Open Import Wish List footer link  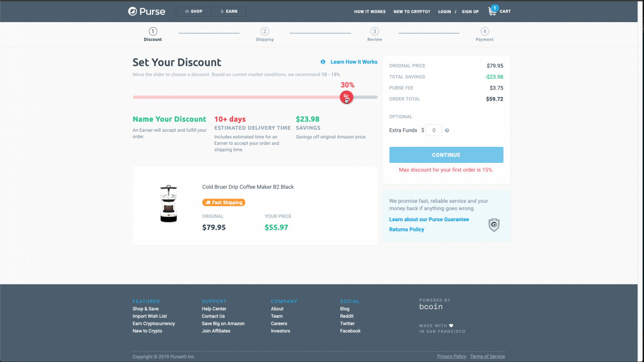point(149,316)
